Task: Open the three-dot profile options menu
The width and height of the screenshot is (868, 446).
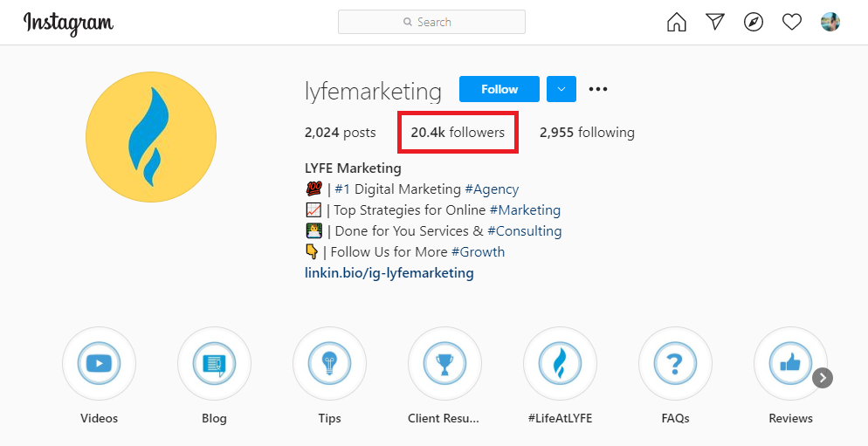Action: 598,89
